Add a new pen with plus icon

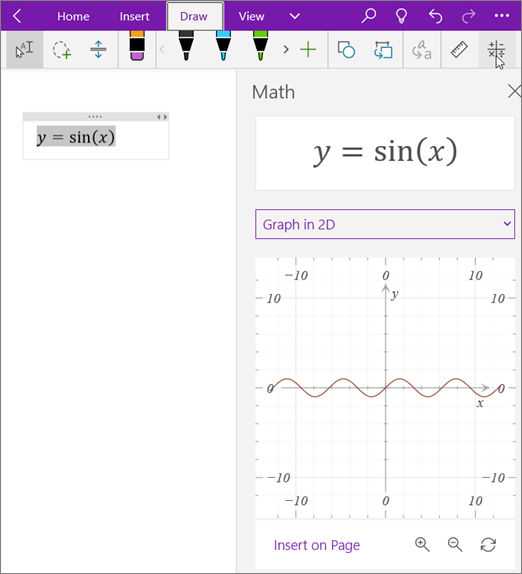(308, 49)
